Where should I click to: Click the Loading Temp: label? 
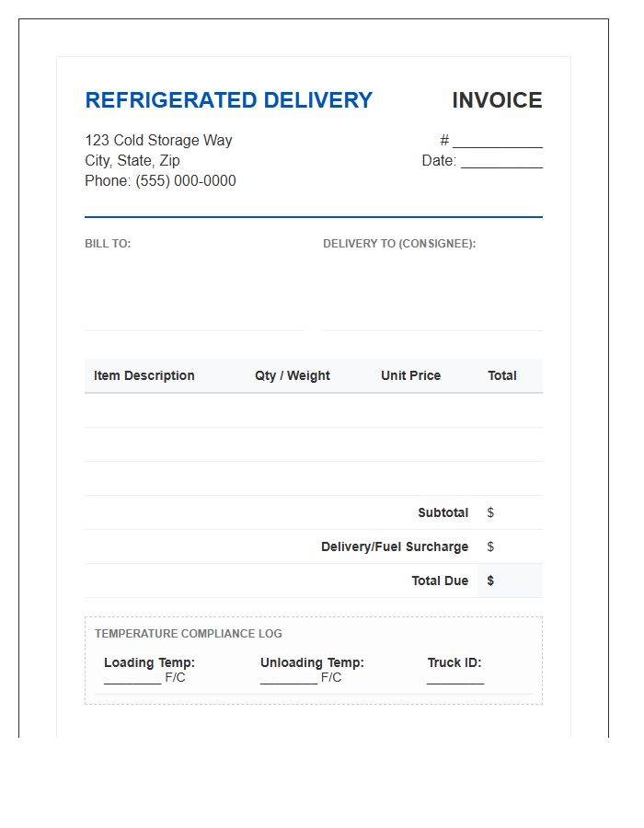tap(149, 662)
